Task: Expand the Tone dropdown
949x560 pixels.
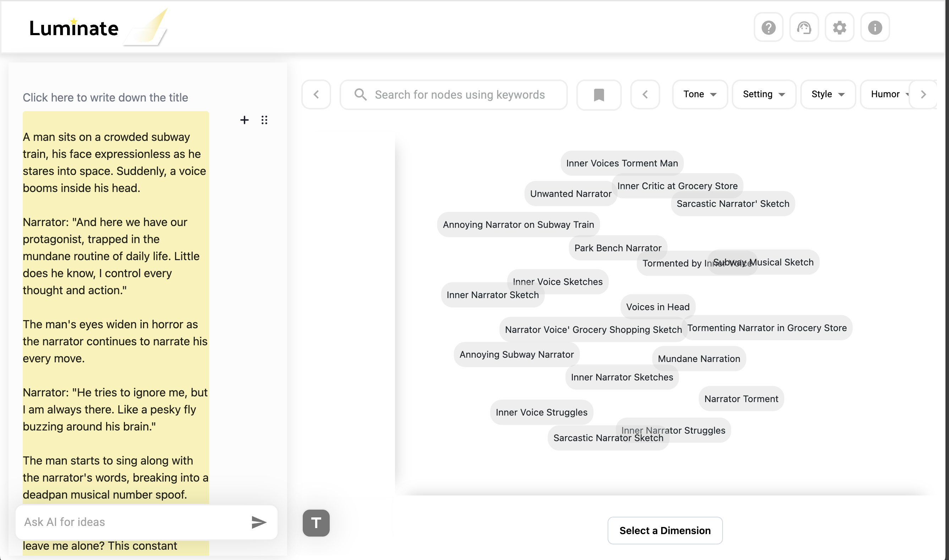Action: click(699, 94)
